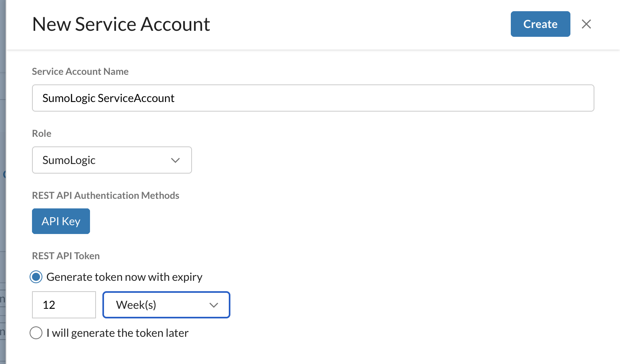Viewport: 620px width, 364px height.
Task: Click the REST API Token section label
Action: point(66,256)
